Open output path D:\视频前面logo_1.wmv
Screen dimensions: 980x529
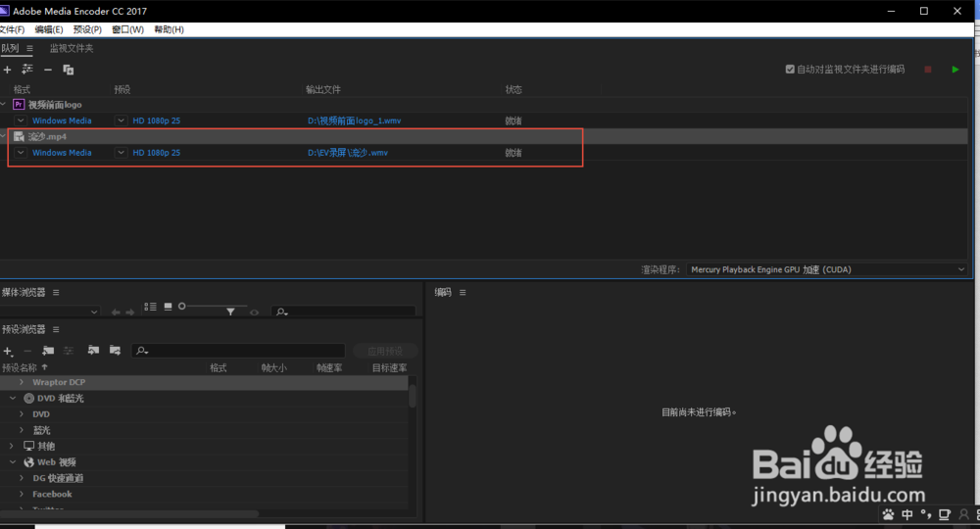(355, 120)
